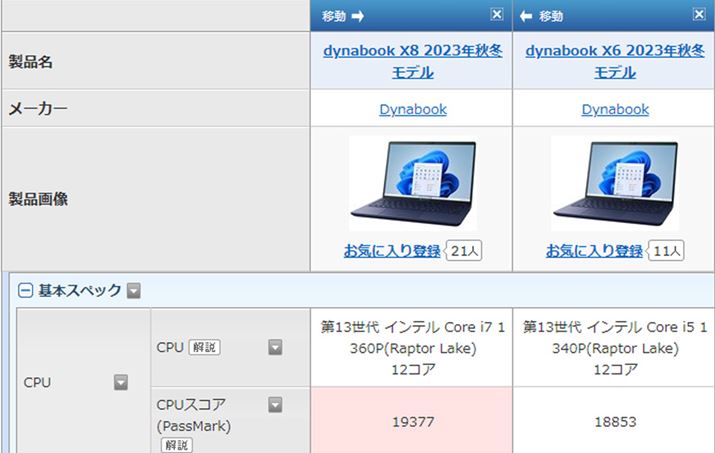This screenshot has width=715, height=453.
Task: Open the dropdown arrow in CPU category cell
Action: 121,382
